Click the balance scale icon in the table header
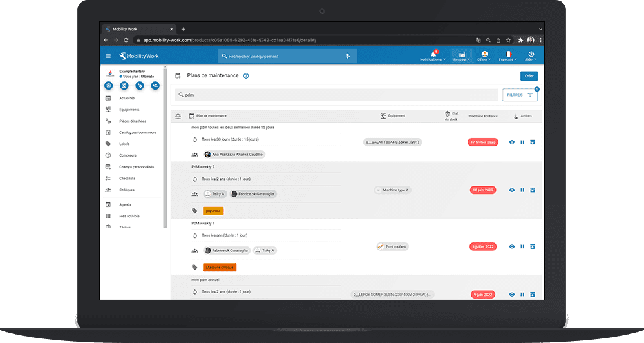This screenshot has height=343, width=644. [178, 117]
